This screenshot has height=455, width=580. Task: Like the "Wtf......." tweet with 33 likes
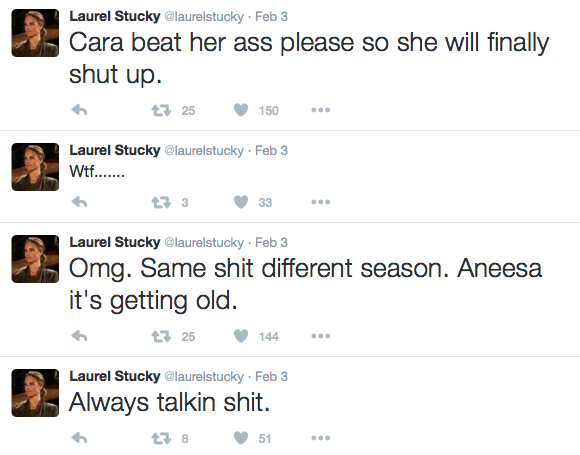241,202
